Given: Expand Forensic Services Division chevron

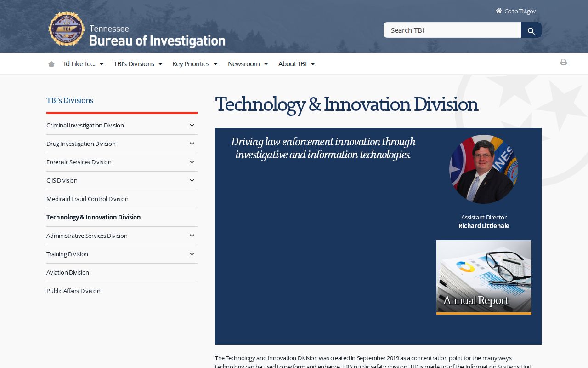Looking at the screenshot, I should (x=192, y=162).
